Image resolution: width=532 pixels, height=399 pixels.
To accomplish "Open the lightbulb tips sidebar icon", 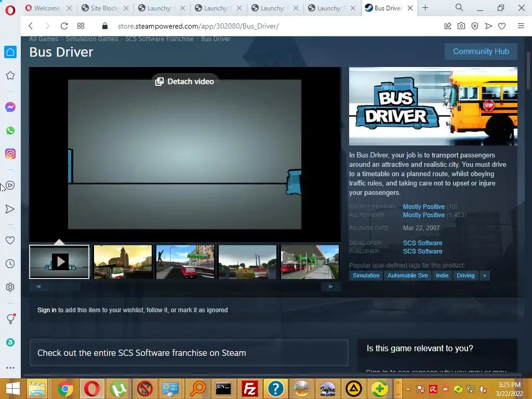I will (x=10, y=318).
